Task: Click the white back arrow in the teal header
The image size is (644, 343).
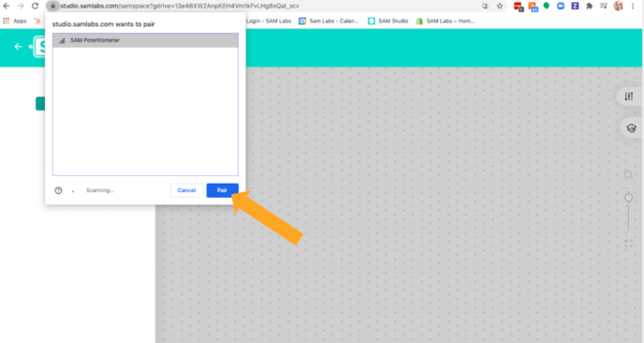Action: tap(18, 47)
